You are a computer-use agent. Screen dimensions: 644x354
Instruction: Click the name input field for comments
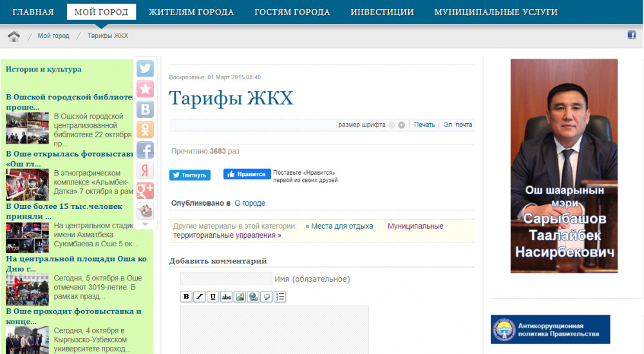click(x=225, y=279)
